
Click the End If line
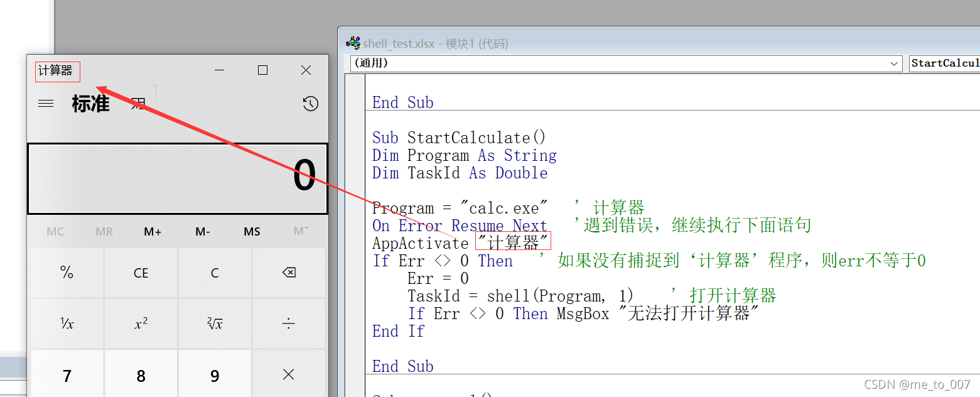tap(399, 331)
